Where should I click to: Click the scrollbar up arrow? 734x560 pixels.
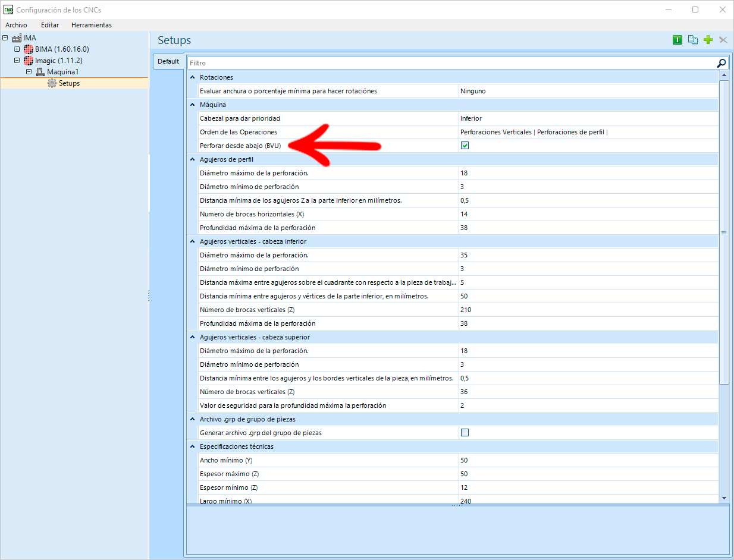click(724, 75)
